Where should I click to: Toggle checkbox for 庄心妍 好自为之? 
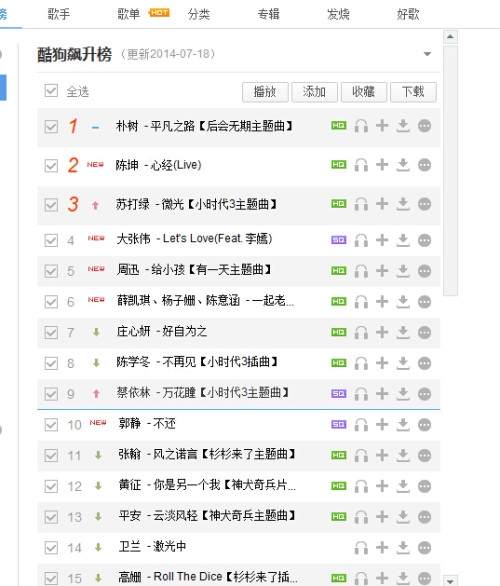[x=51, y=333]
